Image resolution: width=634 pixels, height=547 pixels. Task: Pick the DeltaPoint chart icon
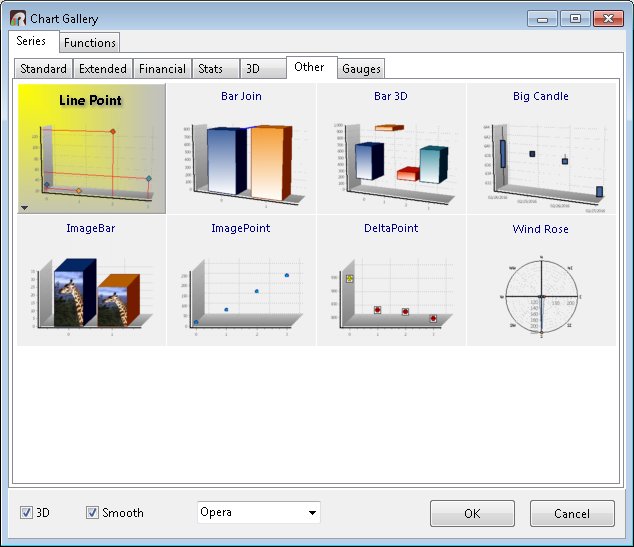(x=391, y=283)
